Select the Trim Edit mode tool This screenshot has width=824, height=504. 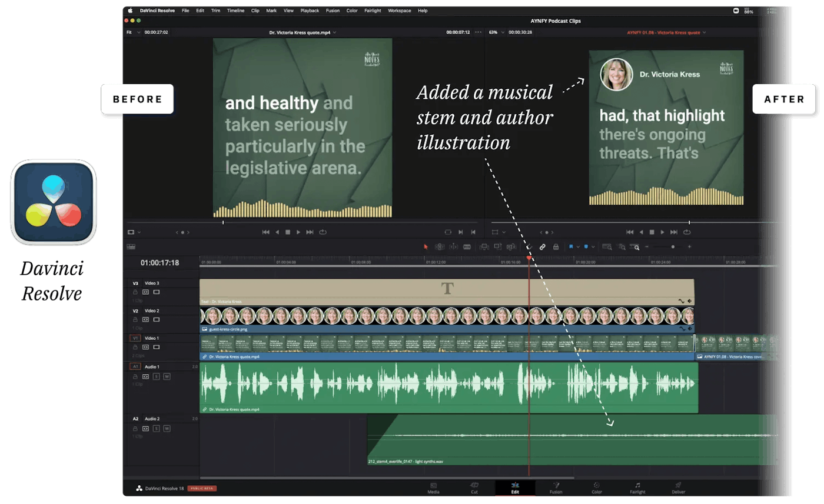[x=440, y=246]
